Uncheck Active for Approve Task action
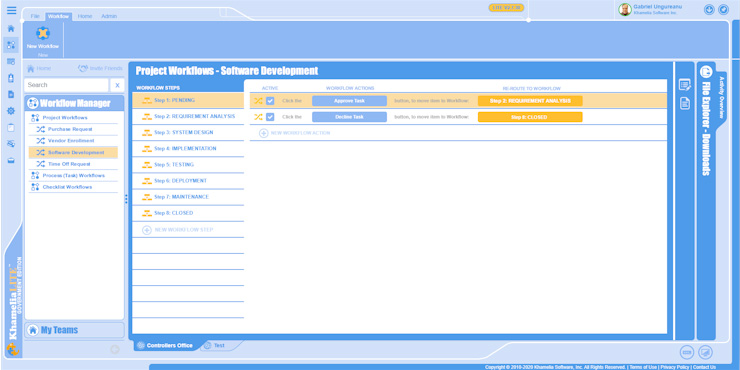The image size is (740, 370). (x=270, y=101)
